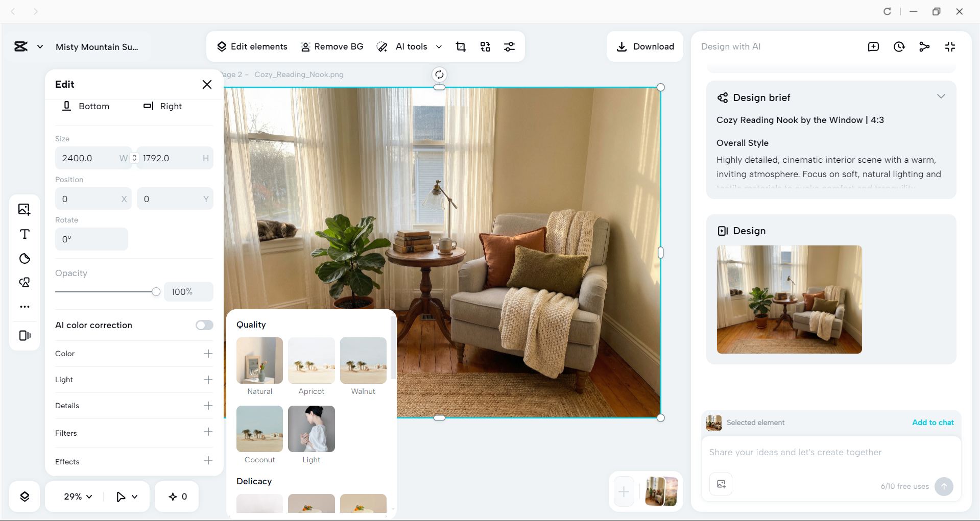This screenshot has height=521, width=980.
Task: Start a new chat in Design with AI
Action: point(873,47)
